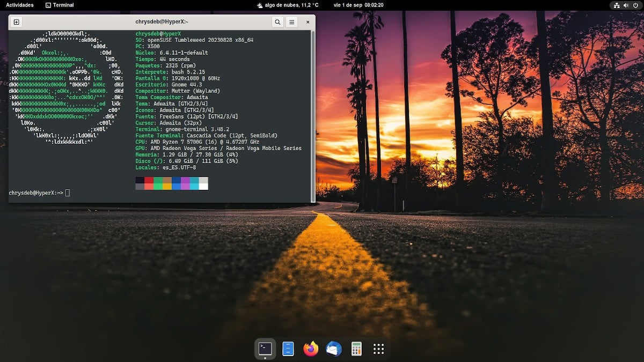Open the clock and calendar "vie 1 de sep"

click(358, 5)
